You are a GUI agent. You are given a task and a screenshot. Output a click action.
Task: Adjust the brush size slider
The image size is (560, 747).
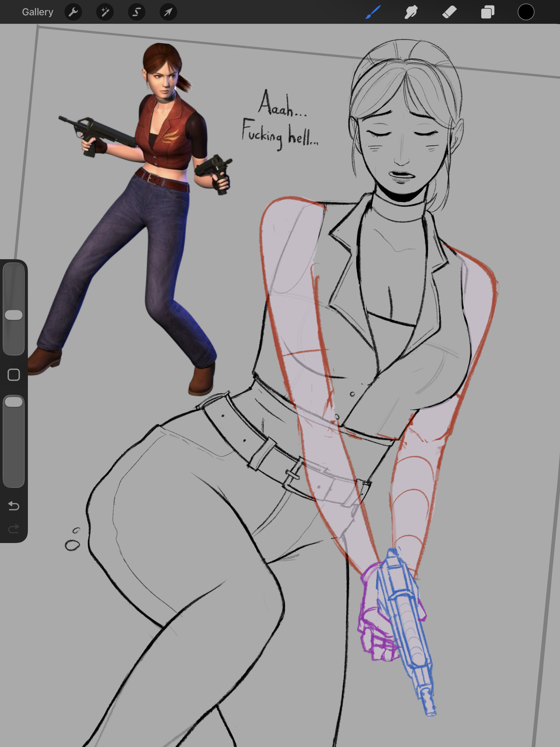click(x=14, y=309)
